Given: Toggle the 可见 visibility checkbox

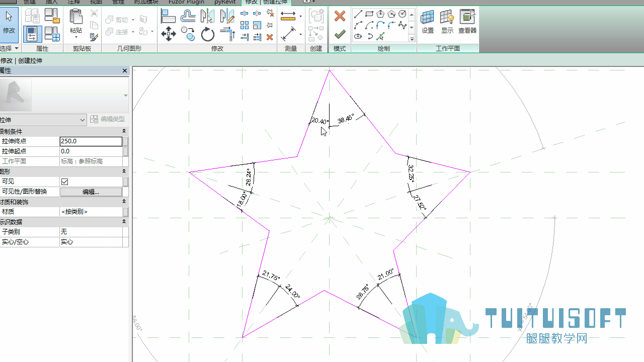Looking at the screenshot, I should 64,182.
